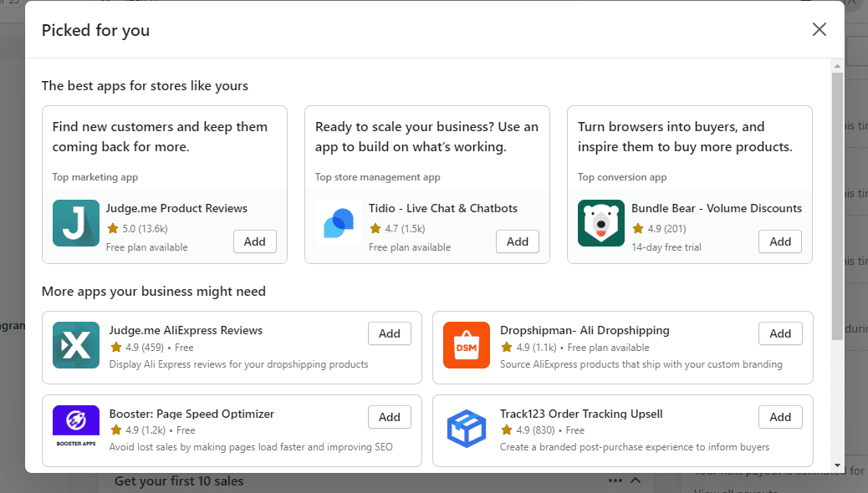Image resolution: width=868 pixels, height=493 pixels.
Task: Click 'Top conversion app' label
Action: (622, 177)
